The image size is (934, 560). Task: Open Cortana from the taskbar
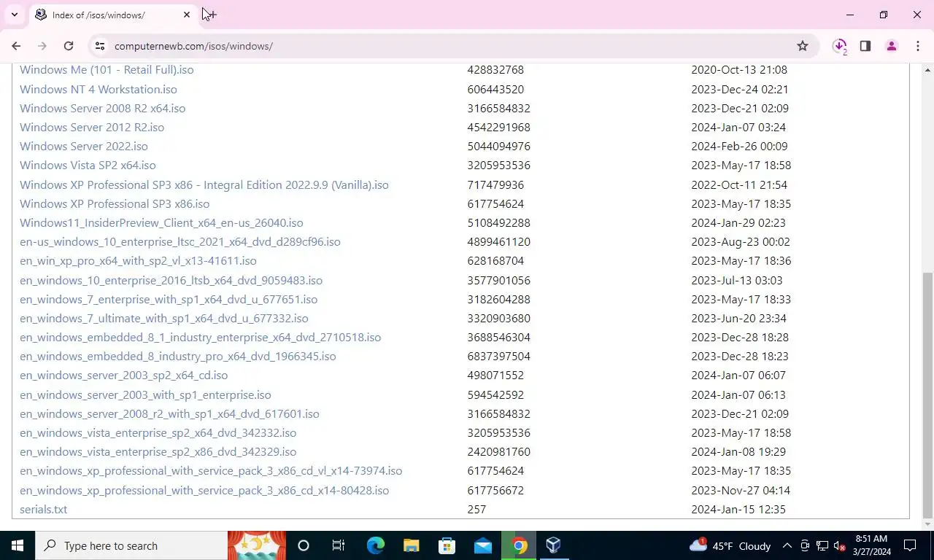pos(304,545)
